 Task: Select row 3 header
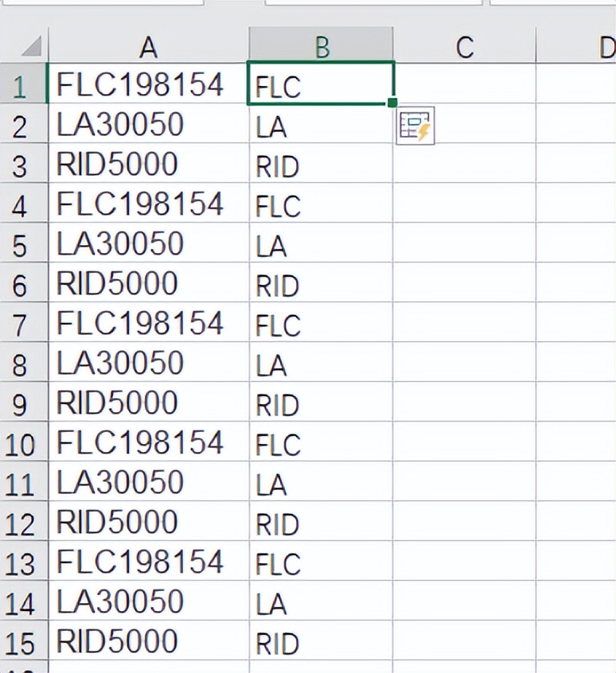[x=24, y=163]
